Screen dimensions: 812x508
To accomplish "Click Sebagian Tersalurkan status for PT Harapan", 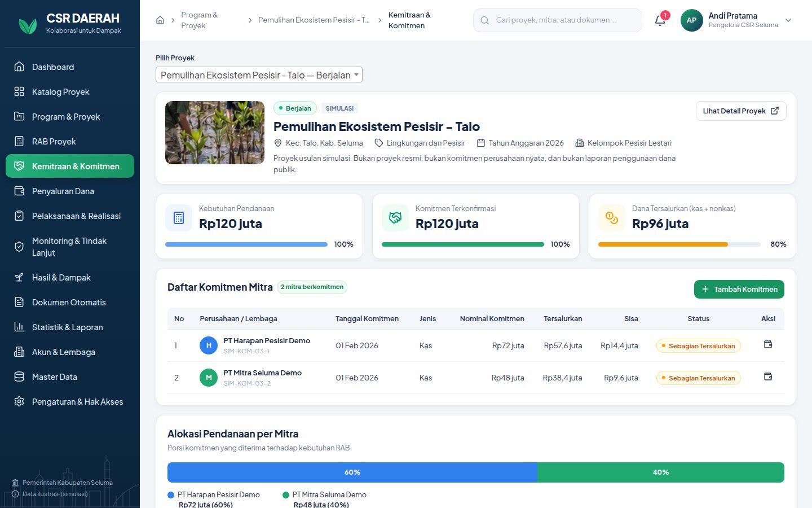I will coord(699,345).
